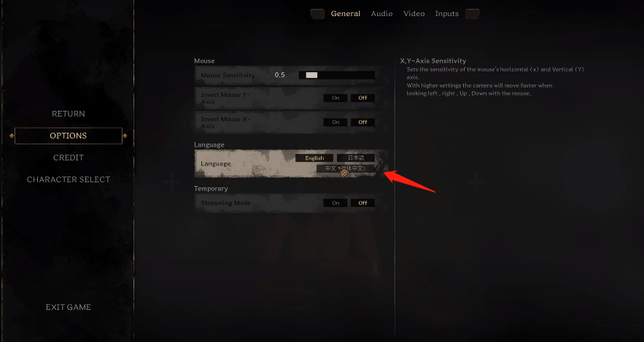
Task: Click the Mouse Sensitivity slider bar
Action: [x=336, y=75]
